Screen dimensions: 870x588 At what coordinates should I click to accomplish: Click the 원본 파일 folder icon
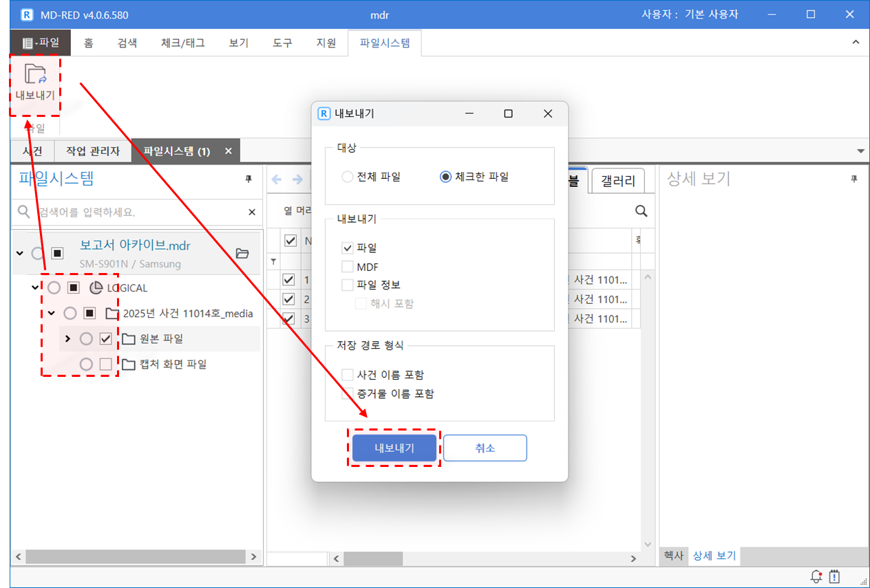click(x=128, y=338)
